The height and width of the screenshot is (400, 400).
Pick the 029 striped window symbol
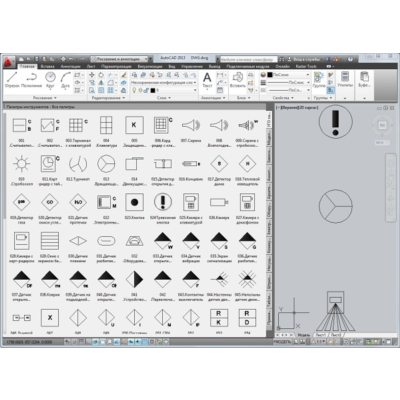pyautogui.click(x=50, y=241)
